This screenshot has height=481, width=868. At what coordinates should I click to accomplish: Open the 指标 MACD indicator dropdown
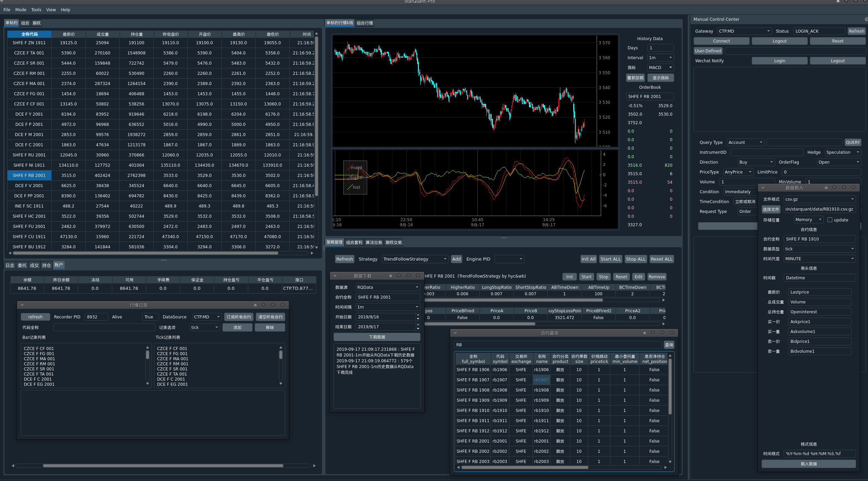click(x=660, y=68)
